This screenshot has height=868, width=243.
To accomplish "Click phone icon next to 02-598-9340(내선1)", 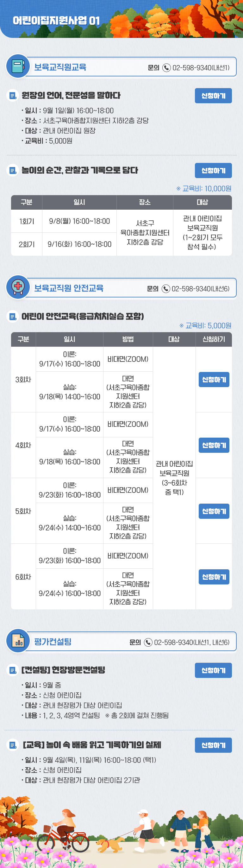I will coord(166,68).
